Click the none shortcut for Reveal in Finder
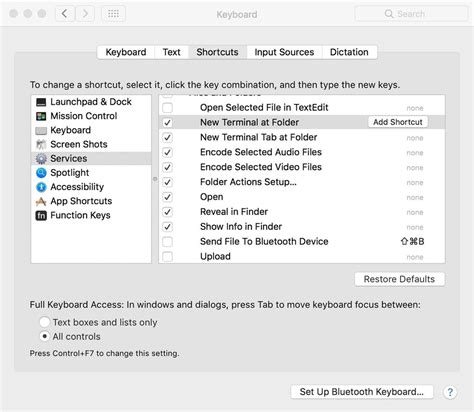Image resolution: width=474 pixels, height=412 pixels. pyautogui.click(x=415, y=212)
